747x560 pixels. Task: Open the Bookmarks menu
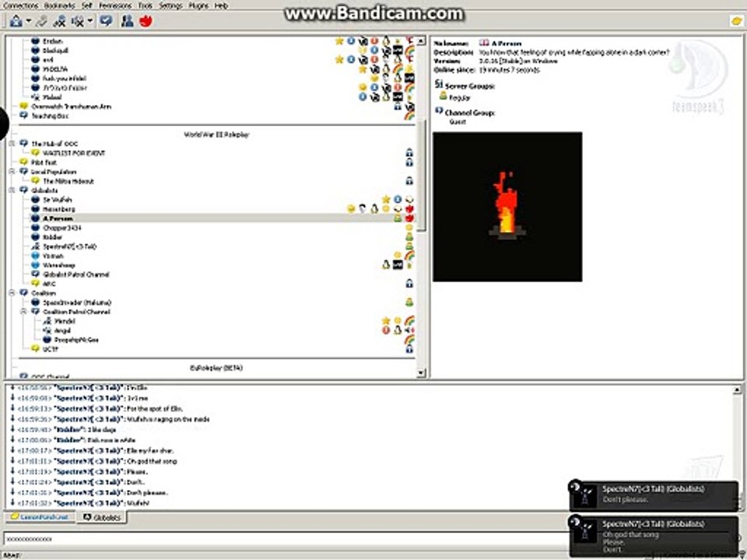tap(60, 5)
